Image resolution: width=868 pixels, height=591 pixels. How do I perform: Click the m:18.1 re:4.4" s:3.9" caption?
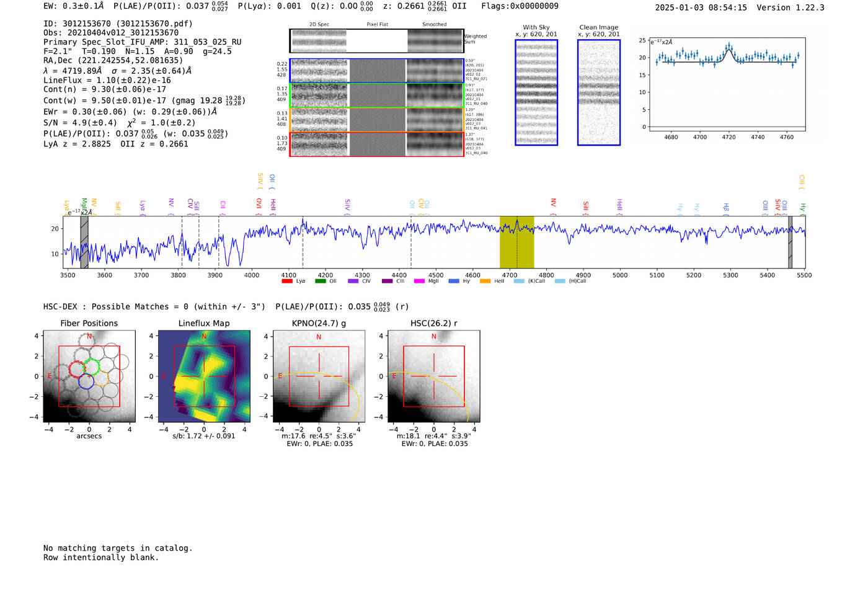tap(433, 436)
